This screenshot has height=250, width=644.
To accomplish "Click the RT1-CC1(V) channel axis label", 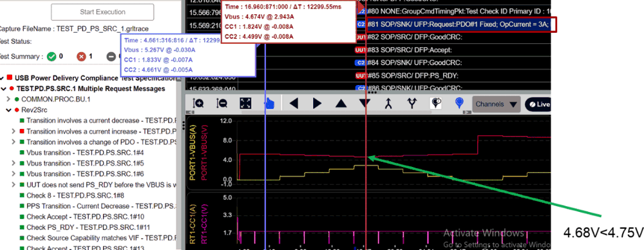I will coord(204,224).
